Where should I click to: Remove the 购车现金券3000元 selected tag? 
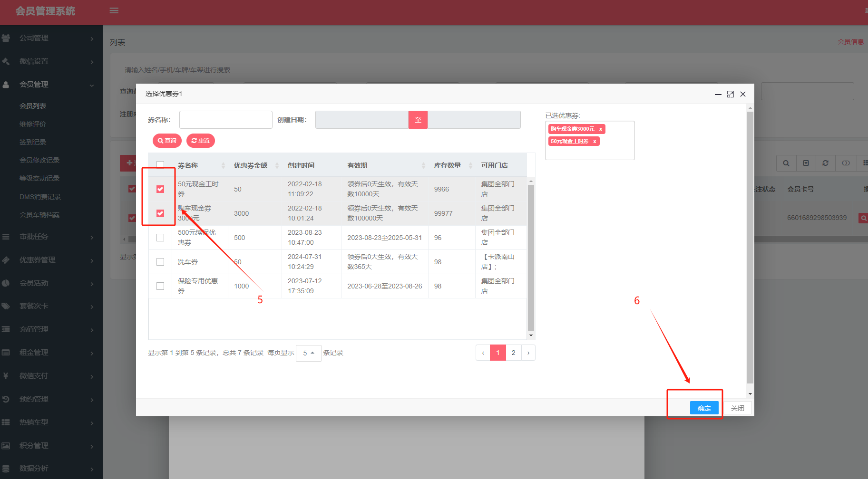(x=600, y=129)
